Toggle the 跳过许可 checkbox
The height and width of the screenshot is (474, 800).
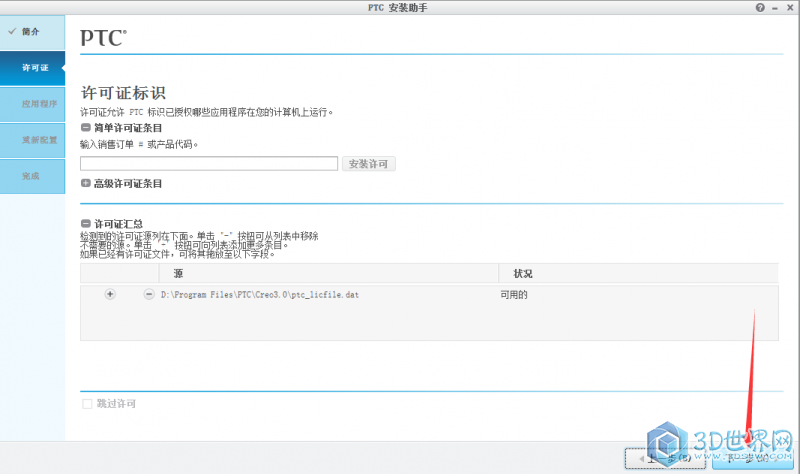tap(87, 404)
